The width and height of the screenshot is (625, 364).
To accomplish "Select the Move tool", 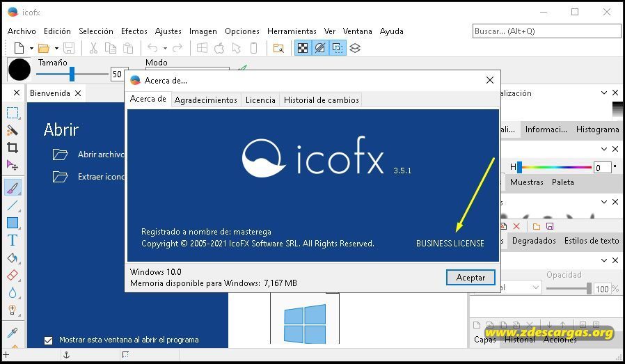I will 13,165.
